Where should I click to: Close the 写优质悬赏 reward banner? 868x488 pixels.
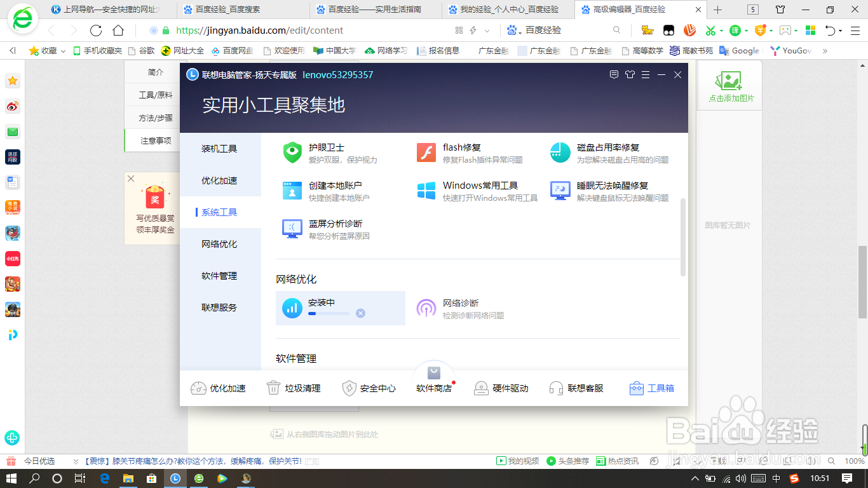(x=131, y=179)
